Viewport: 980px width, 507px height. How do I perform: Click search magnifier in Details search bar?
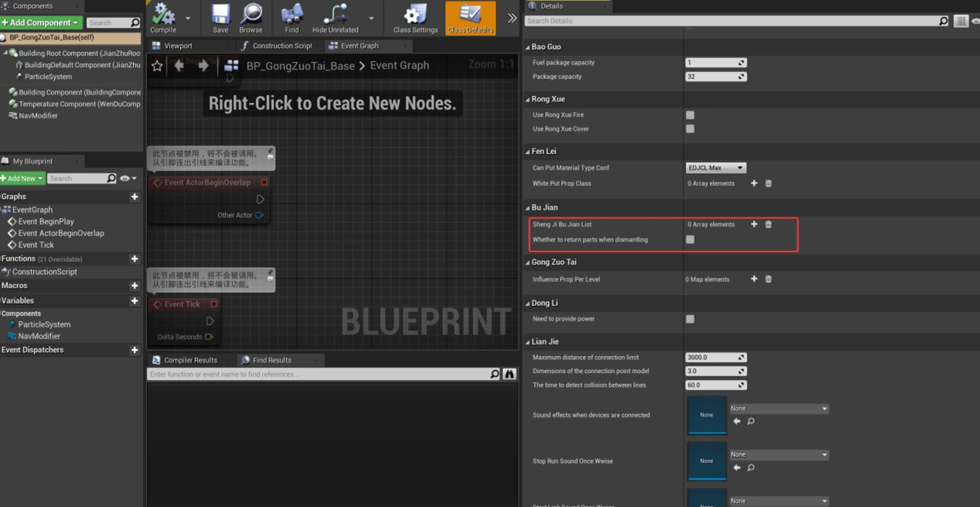[x=943, y=21]
